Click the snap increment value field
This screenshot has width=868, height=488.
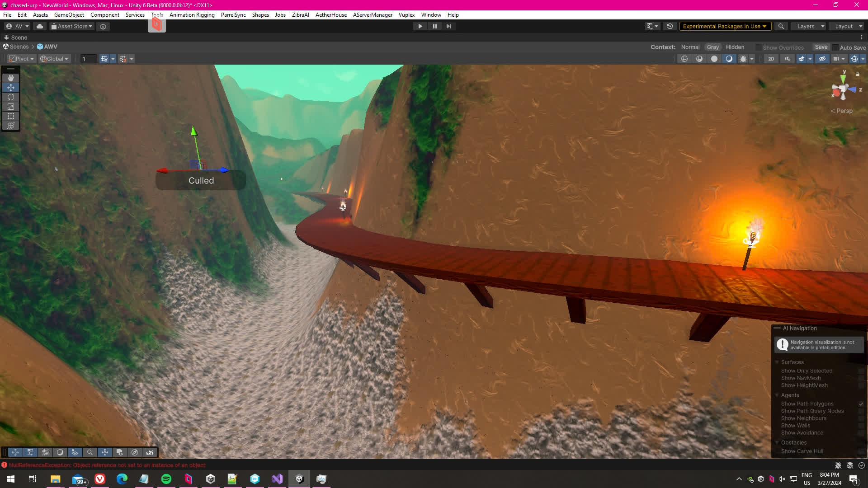(88, 59)
